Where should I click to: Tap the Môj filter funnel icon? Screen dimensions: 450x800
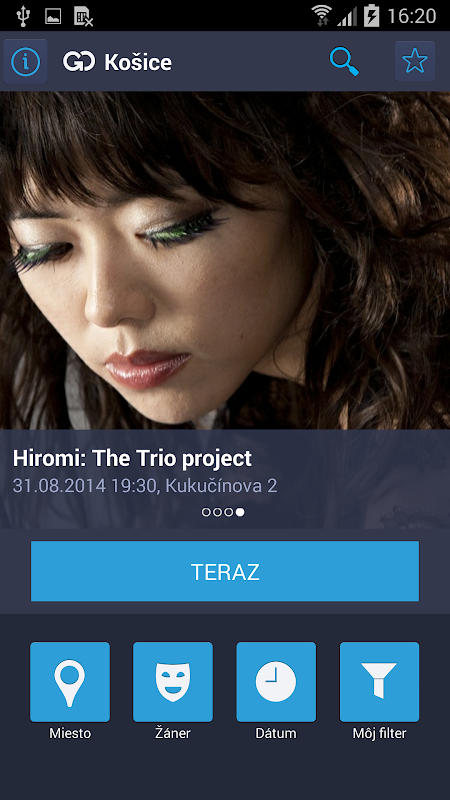tap(380, 682)
